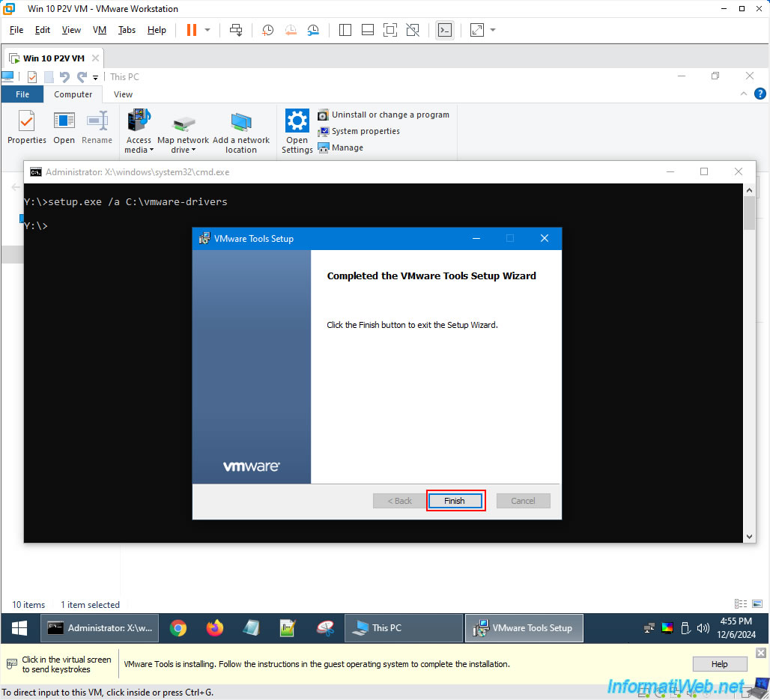Toggle the sidebar library panel icon
The width and height of the screenshot is (770, 700).
345,30
